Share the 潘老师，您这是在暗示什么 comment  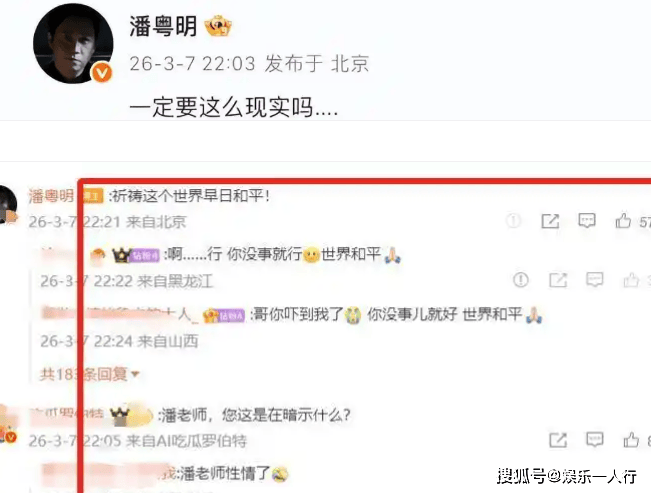[x=558, y=440]
